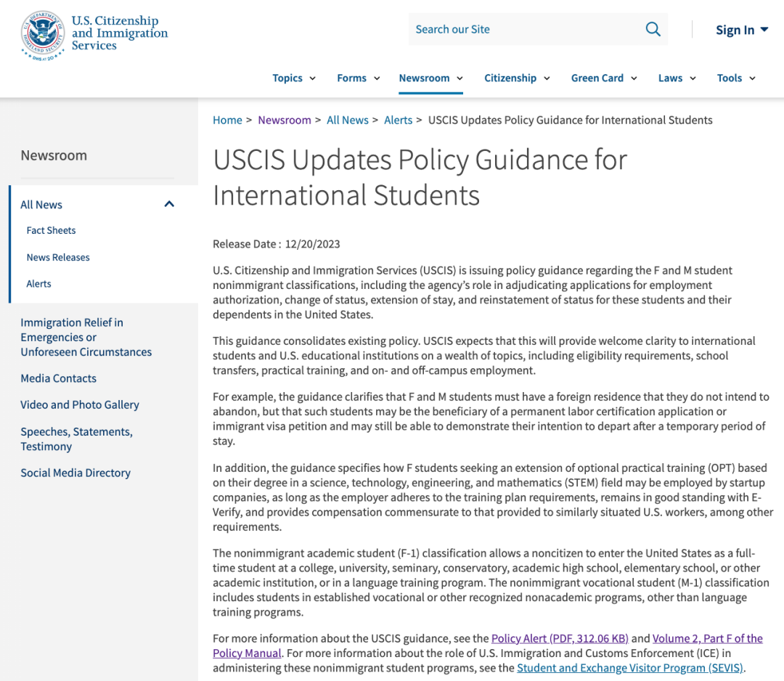784x681 pixels.
Task: Click the article headline text
Action: 420,177
